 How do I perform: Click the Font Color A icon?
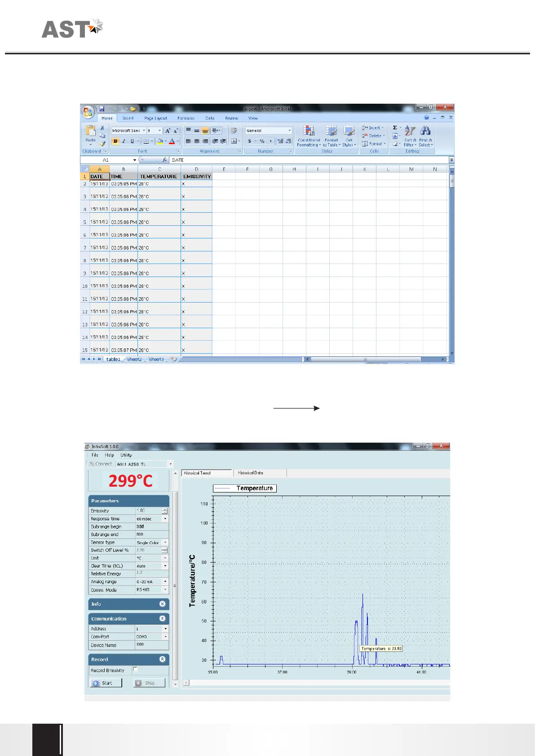click(x=172, y=141)
